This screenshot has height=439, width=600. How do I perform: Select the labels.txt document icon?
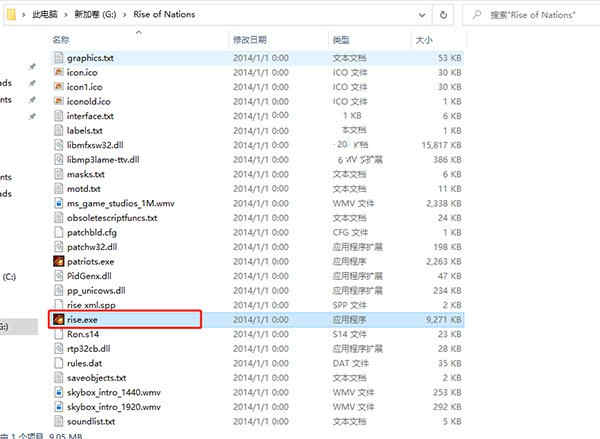coord(59,130)
